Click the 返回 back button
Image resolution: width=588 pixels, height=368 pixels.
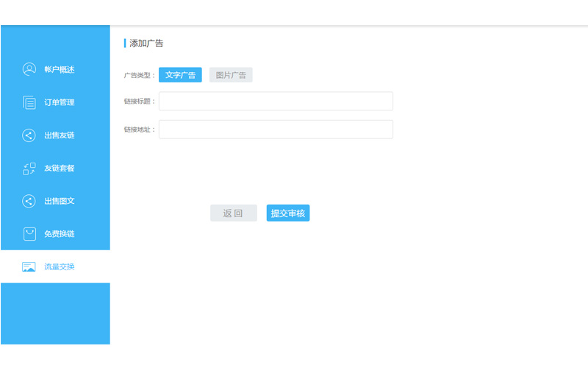click(x=233, y=213)
